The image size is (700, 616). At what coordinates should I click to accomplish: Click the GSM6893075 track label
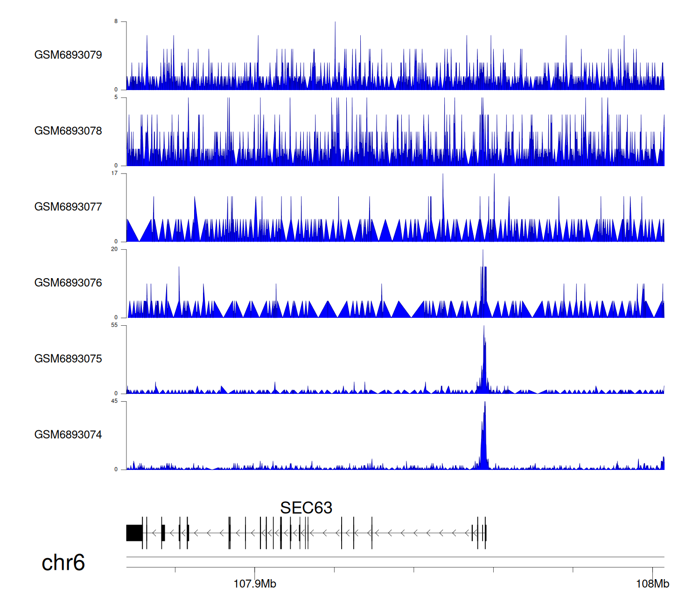pos(68,359)
